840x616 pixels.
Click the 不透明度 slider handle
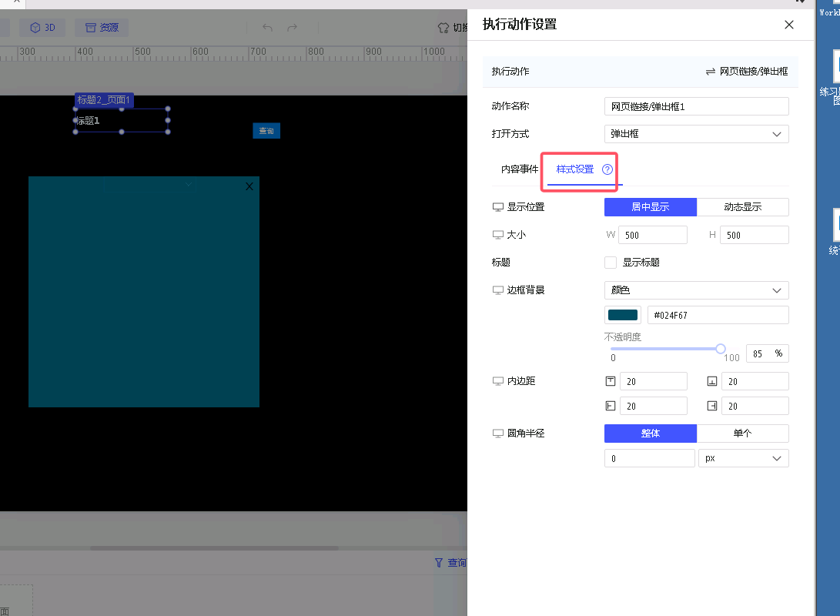721,349
